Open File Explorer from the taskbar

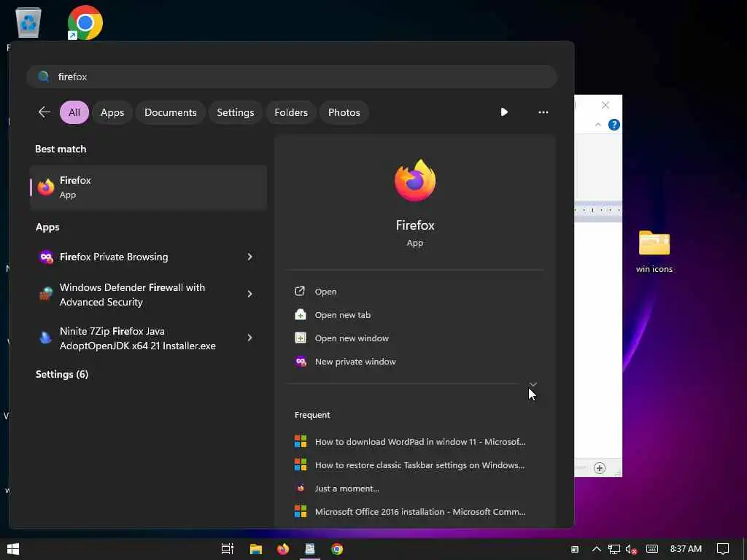256,549
